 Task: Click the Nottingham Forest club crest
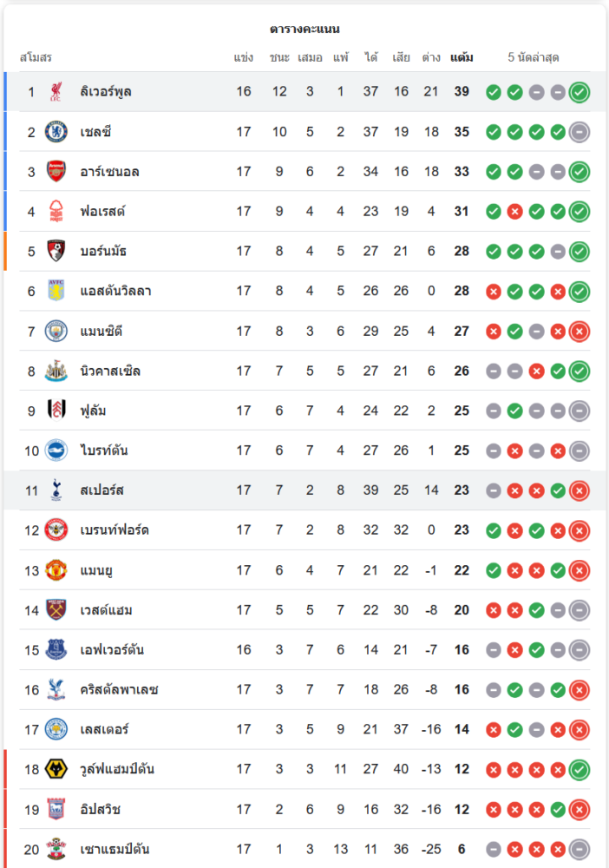56,212
